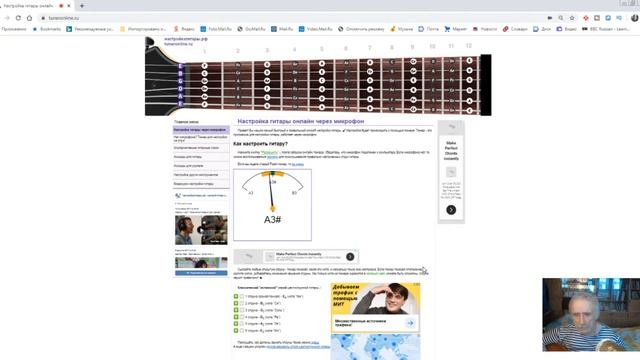Tick the checkbox for 1st string
This screenshot has width=640, height=360.
[242, 296]
